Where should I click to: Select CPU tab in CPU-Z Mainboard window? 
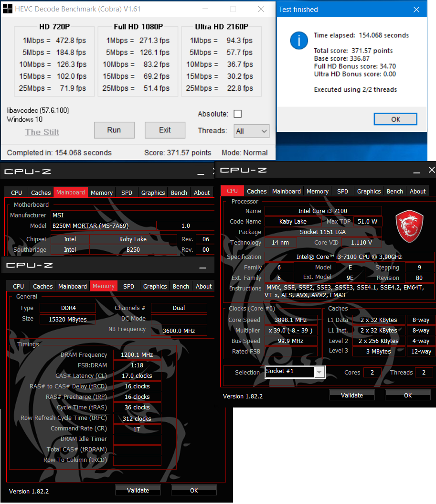(16, 193)
